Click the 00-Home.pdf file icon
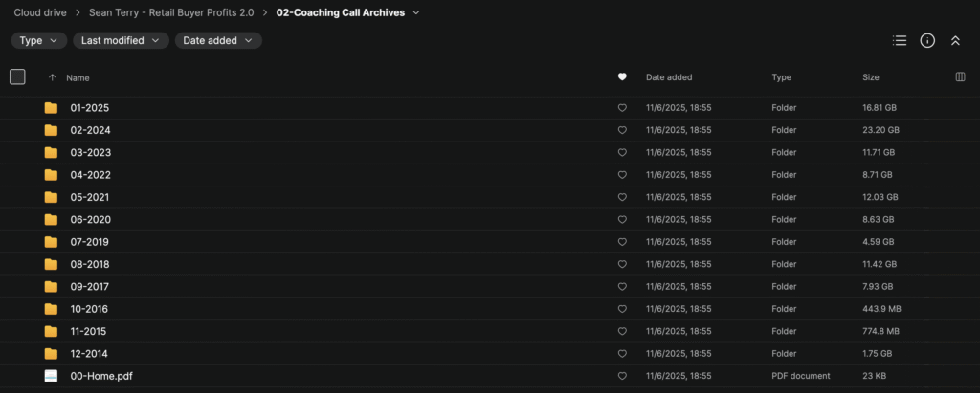This screenshot has width=980, height=393. pos(51,376)
